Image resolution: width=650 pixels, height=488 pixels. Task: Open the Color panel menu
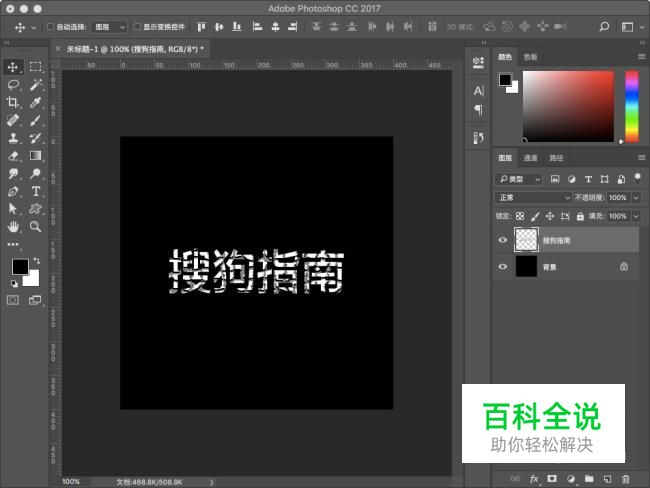click(642, 57)
